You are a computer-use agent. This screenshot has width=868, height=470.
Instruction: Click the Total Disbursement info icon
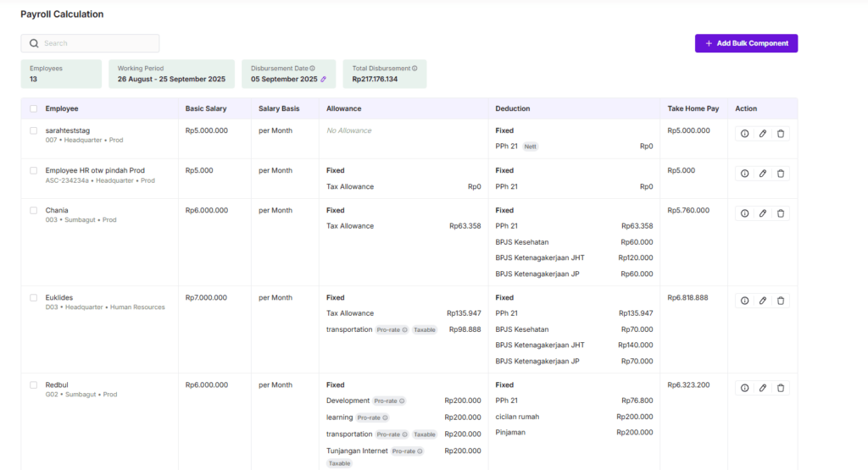click(415, 69)
